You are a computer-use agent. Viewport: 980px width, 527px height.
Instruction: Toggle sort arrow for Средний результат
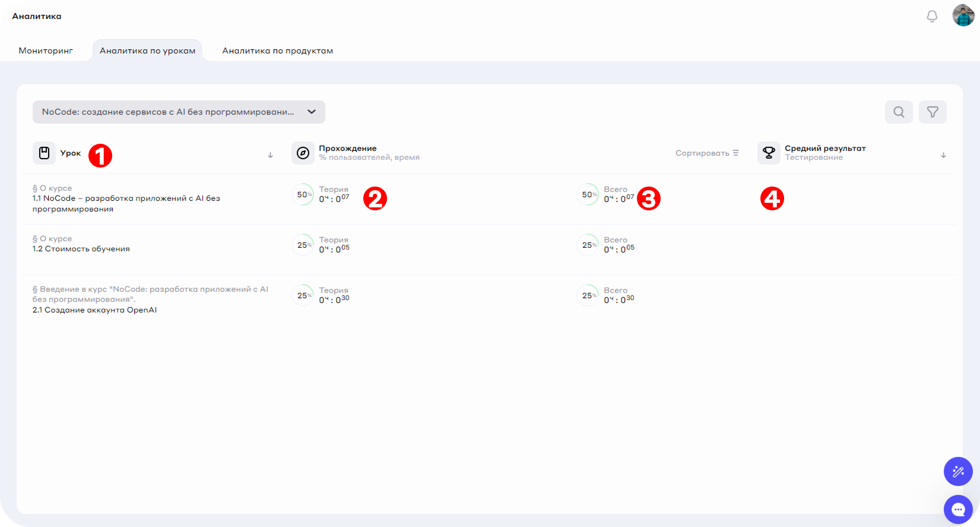click(x=943, y=155)
